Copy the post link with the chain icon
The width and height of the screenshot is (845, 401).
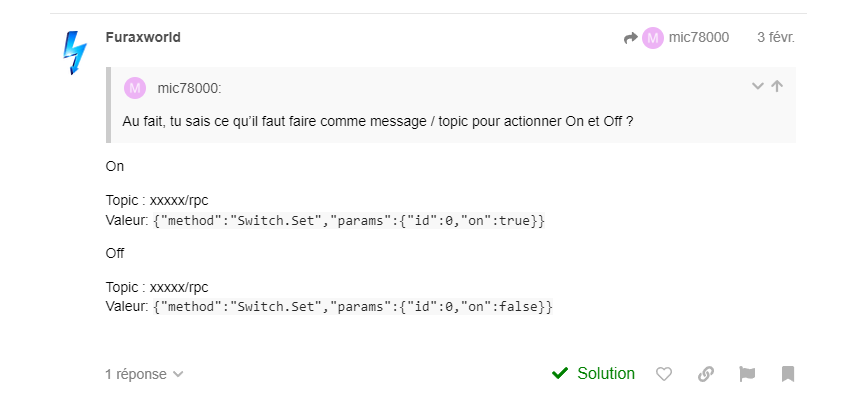click(706, 374)
